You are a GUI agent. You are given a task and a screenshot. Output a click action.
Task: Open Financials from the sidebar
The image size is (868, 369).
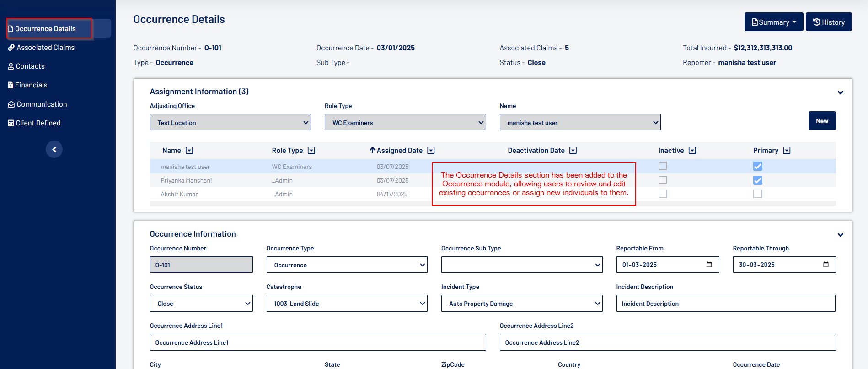(x=31, y=85)
